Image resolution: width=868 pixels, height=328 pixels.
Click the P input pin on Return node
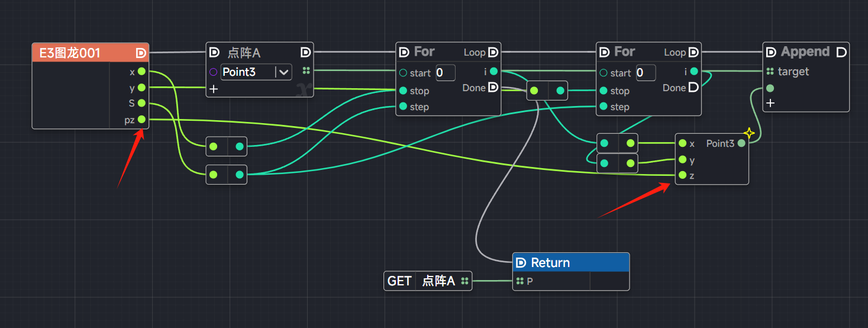[520, 281]
